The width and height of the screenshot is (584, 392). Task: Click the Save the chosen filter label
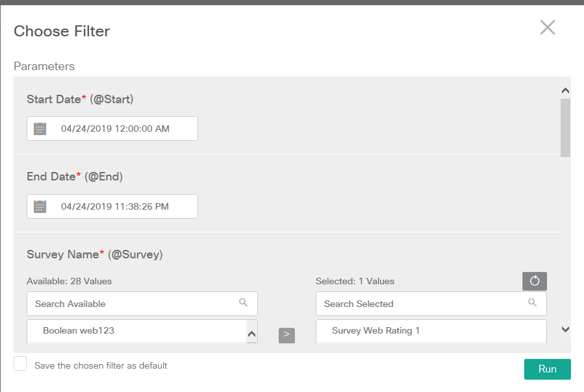click(x=101, y=365)
